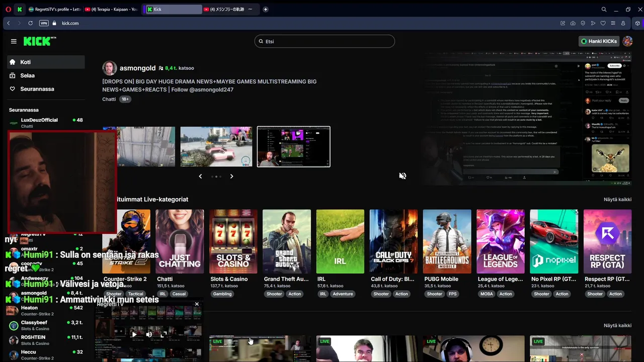Switch to メランコリーの軌跡 YouTube tab
This screenshot has width=644, height=362.
coord(230,9)
